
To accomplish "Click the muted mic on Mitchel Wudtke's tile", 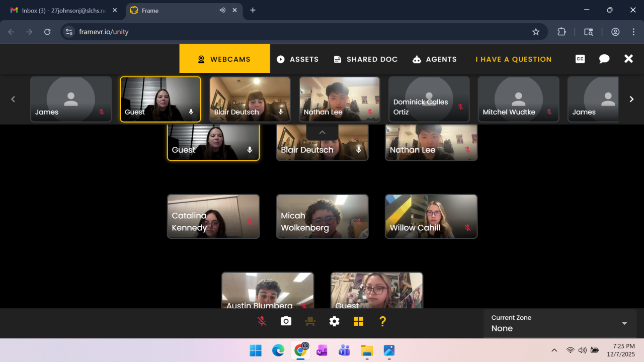I will click(549, 112).
